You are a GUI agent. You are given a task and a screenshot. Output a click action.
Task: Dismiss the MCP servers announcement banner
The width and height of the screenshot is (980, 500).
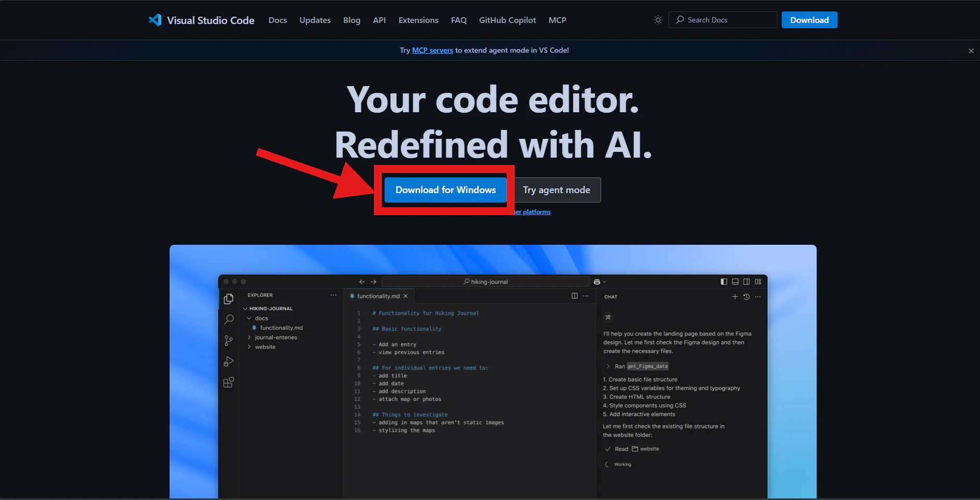tap(971, 51)
